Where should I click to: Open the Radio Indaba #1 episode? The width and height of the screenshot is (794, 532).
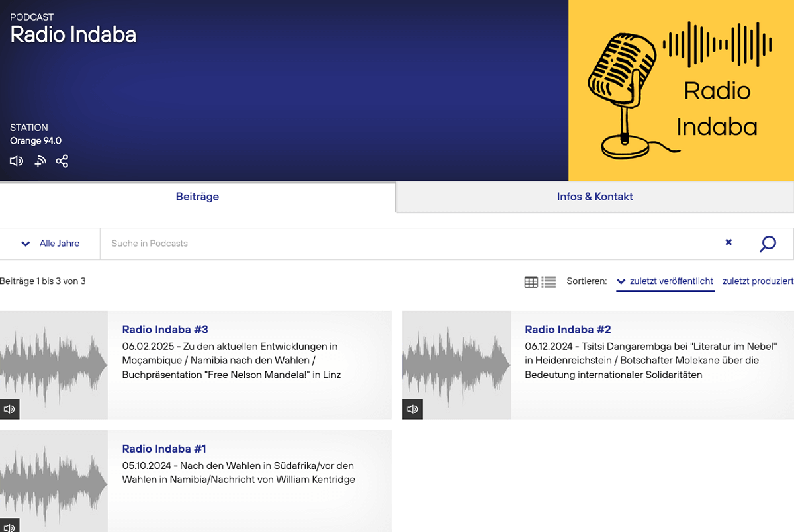pos(163,448)
